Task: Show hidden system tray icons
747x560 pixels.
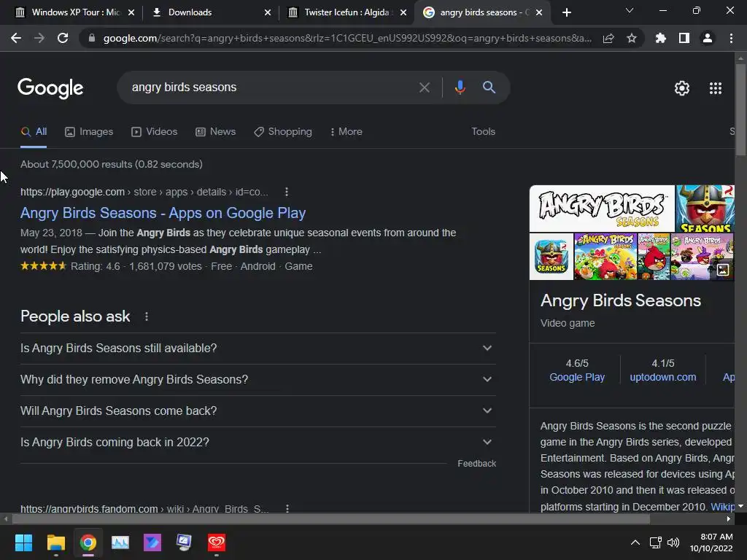Action: coord(635,542)
